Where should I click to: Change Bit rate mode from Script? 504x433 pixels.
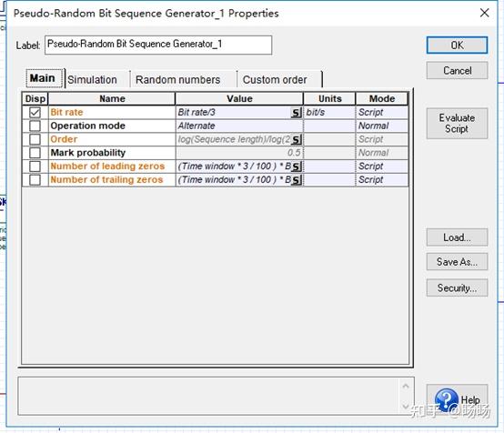tap(381, 113)
